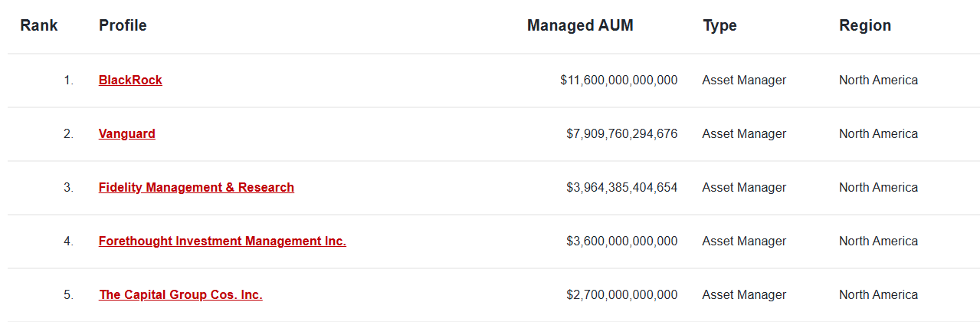This screenshot has height=322, width=980.
Task: Open Forethought Investment Management Inc. profile
Action: [x=222, y=241]
